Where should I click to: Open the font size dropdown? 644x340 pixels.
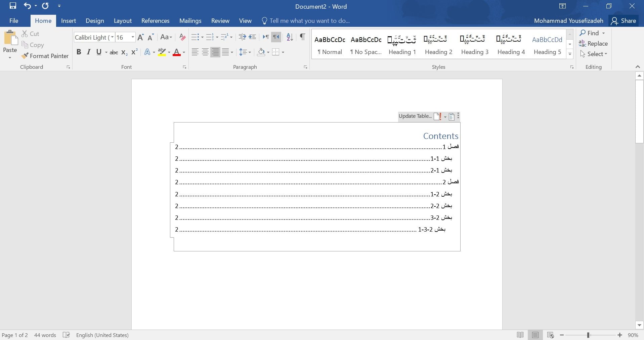point(133,37)
